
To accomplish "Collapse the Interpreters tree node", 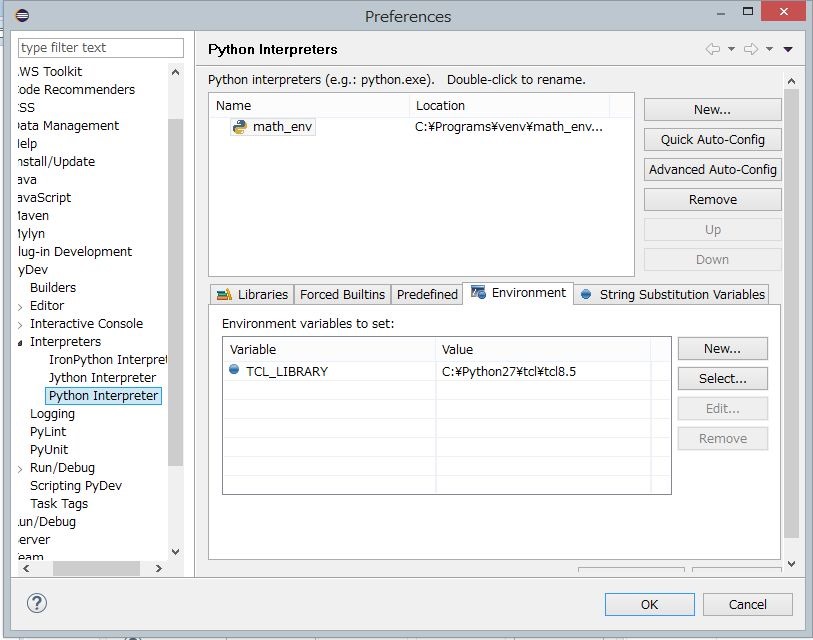I will tap(21, 342).
